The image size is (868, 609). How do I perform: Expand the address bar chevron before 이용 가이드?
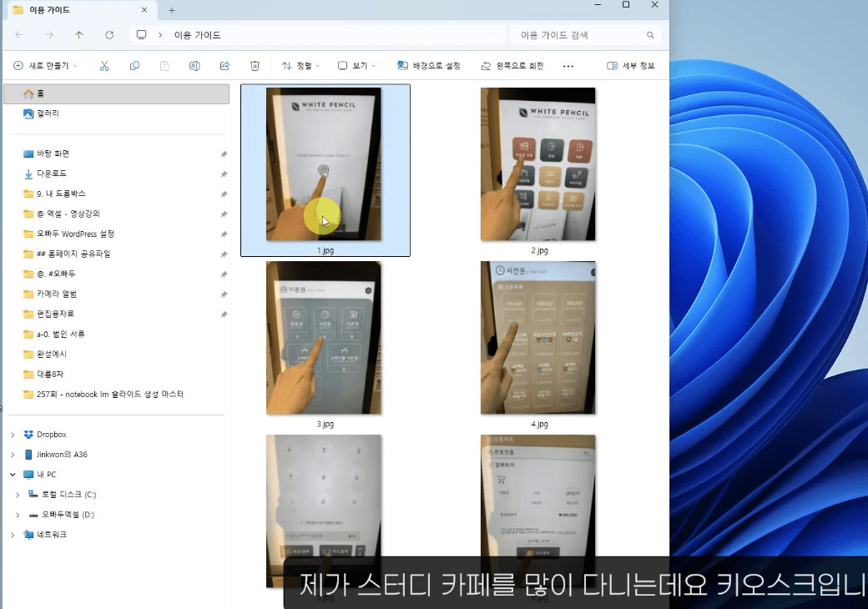pos(160,35)
